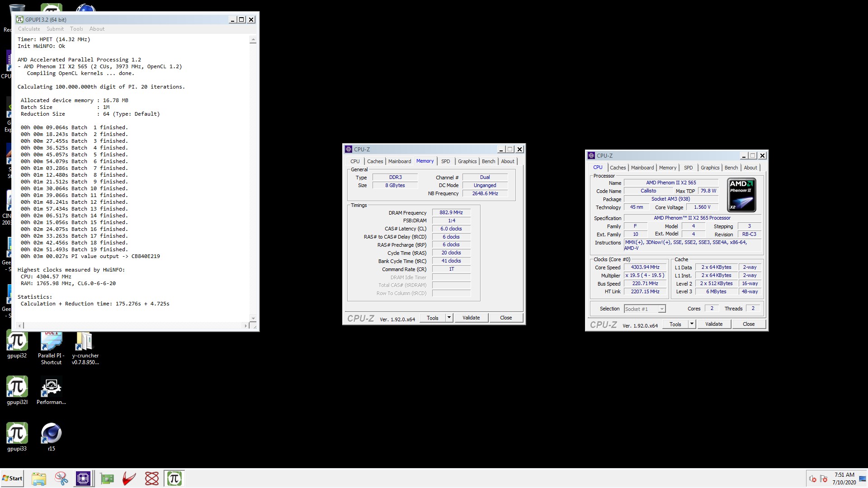Click Tools button in Memory CPU-Z window

[433, 318]
